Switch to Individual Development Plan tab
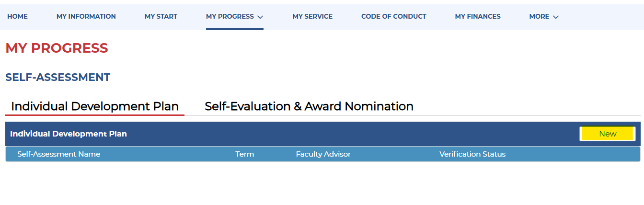 tap(95, 106)
